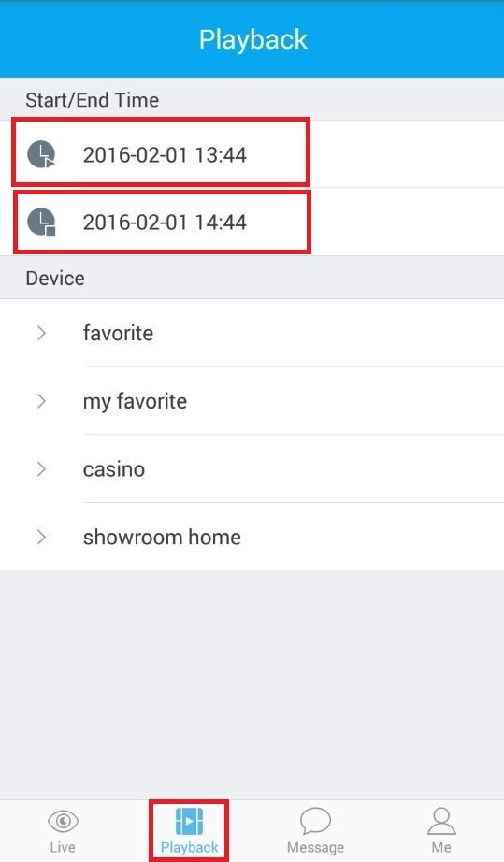The height and width of the screenshot is (862, 504).
Task: Tap the Me profile icon
Action: [441, 821]
